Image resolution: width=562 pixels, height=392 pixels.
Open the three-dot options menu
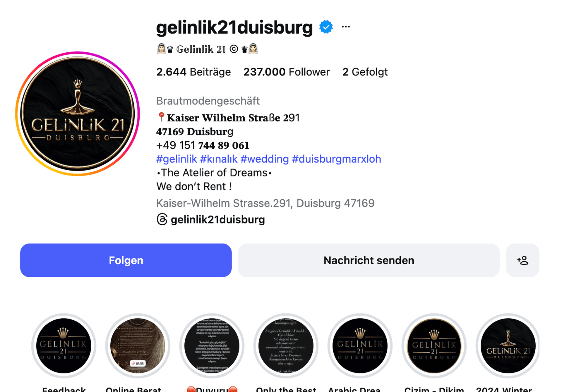346,27
